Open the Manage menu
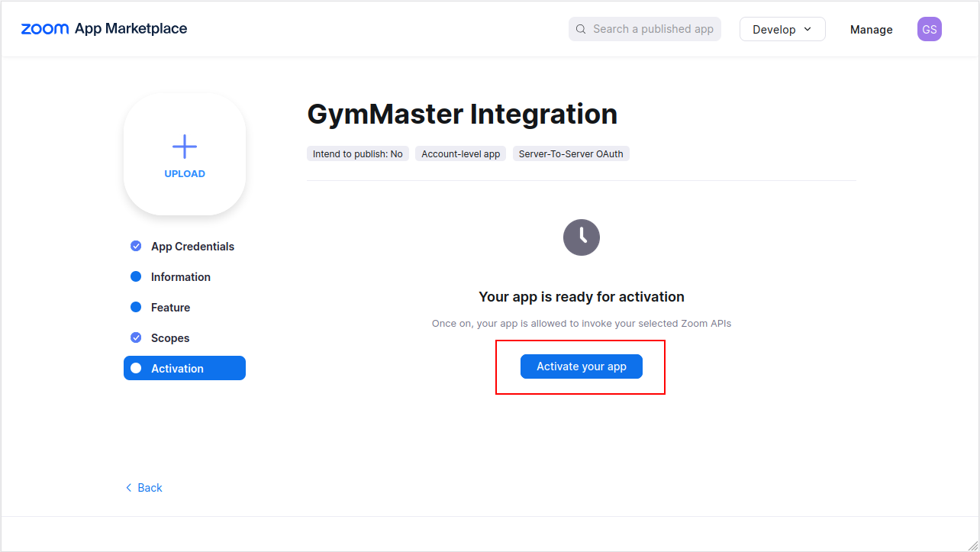 click(x=871, y=29)
